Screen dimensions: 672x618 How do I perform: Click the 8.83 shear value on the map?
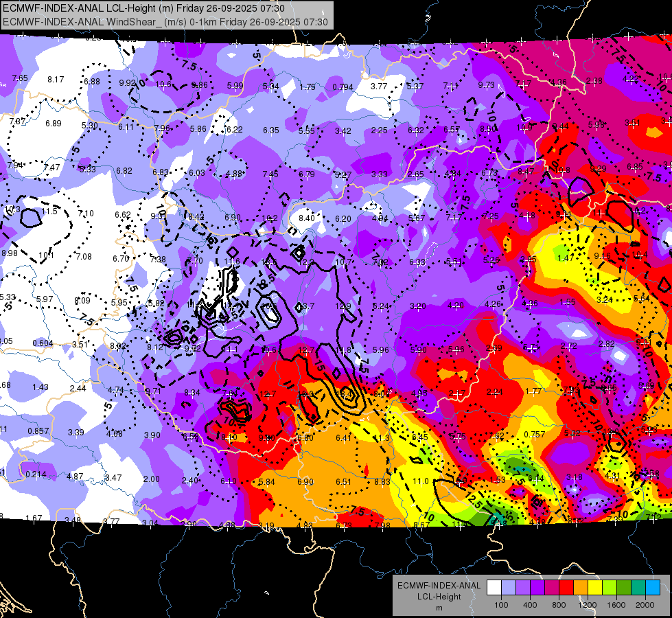pos(382,481)
